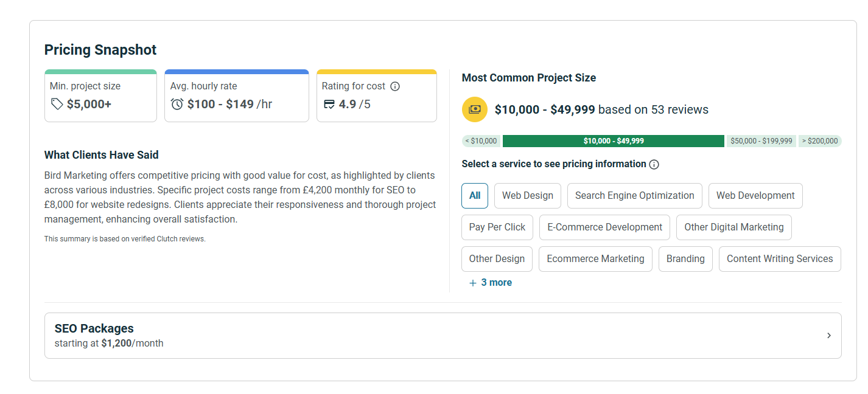Click the yellow money icon for project size
Viewport: 868px width, 394px height.
pos(475,109)
